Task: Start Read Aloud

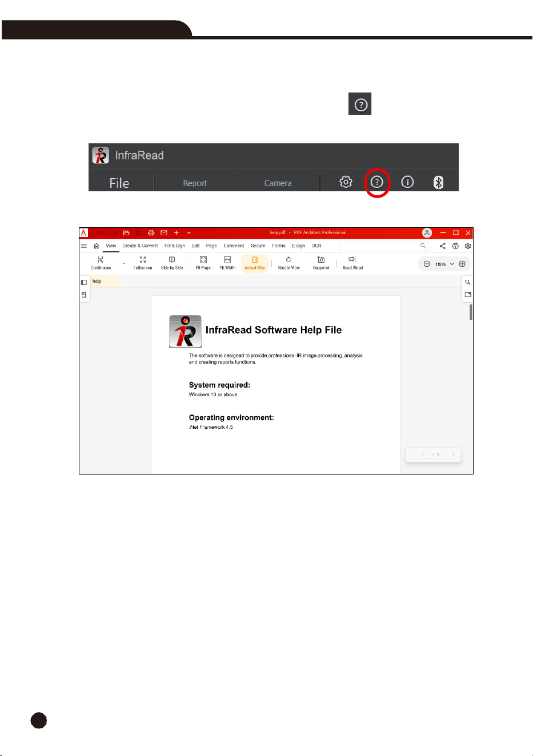Action: coord(352,263)
